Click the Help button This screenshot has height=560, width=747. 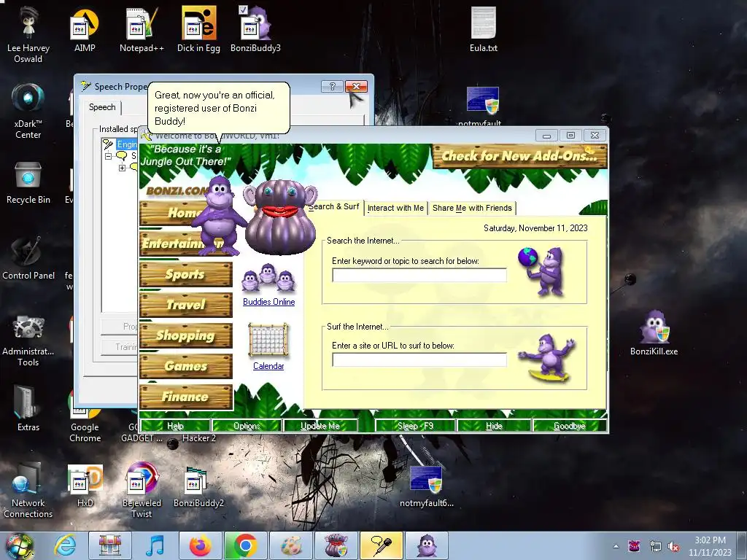(175, 426)
